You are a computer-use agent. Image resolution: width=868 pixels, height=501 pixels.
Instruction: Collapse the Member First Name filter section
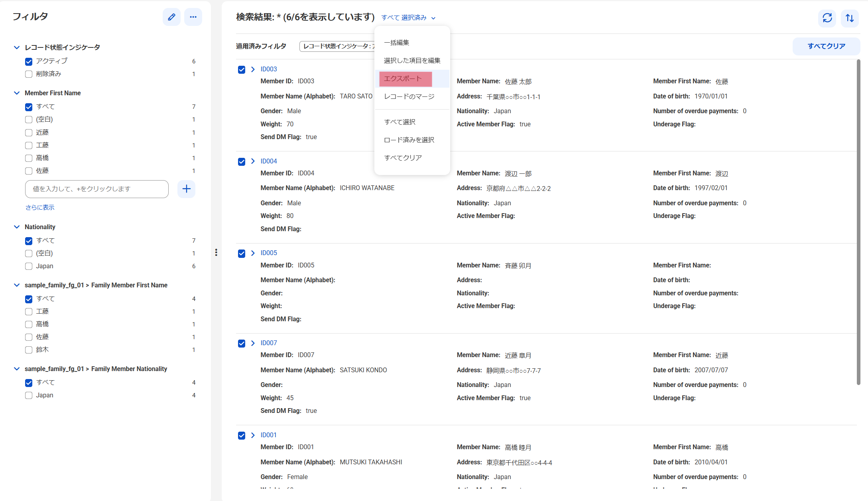click(17, 93)
